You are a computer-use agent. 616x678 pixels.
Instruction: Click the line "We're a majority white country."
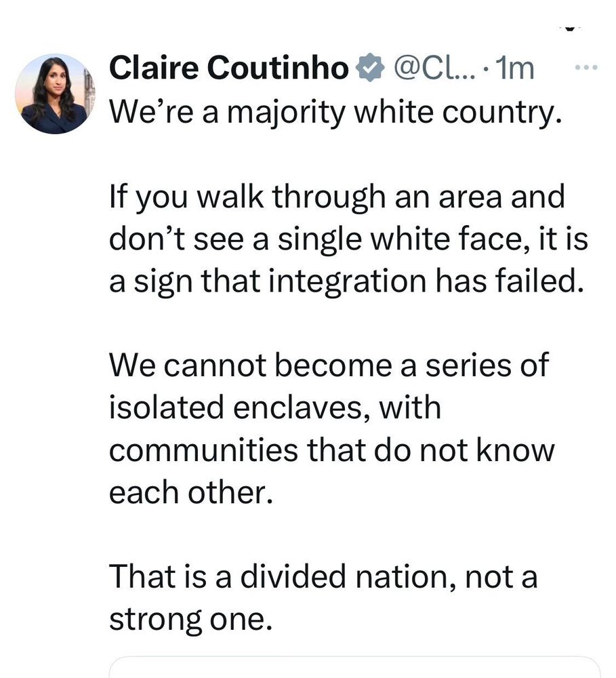pyautogui.click(x=336, y=112)
